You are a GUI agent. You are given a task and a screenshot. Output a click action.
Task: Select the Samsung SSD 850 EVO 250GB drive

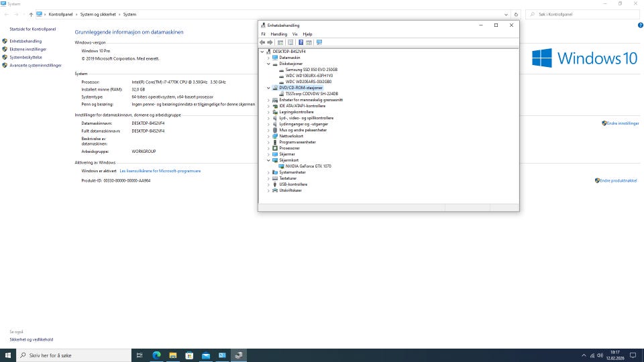311,70
